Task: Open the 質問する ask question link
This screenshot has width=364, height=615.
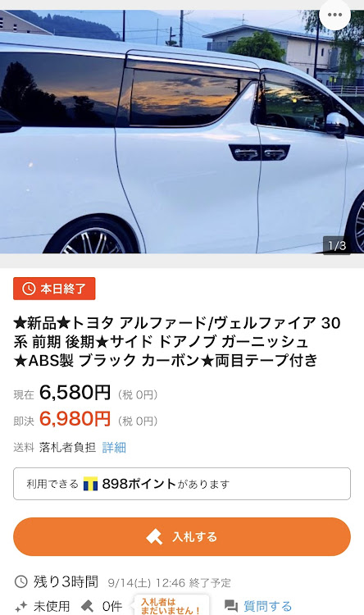Action: pyautogui.click(x=267, y=606)
